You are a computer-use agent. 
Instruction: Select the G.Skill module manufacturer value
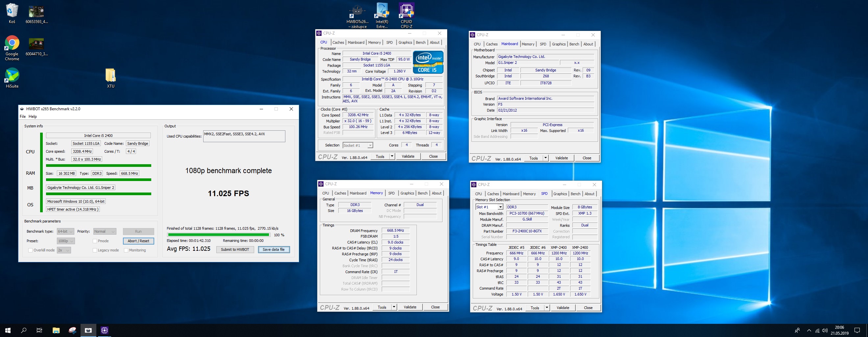(527, 219)
